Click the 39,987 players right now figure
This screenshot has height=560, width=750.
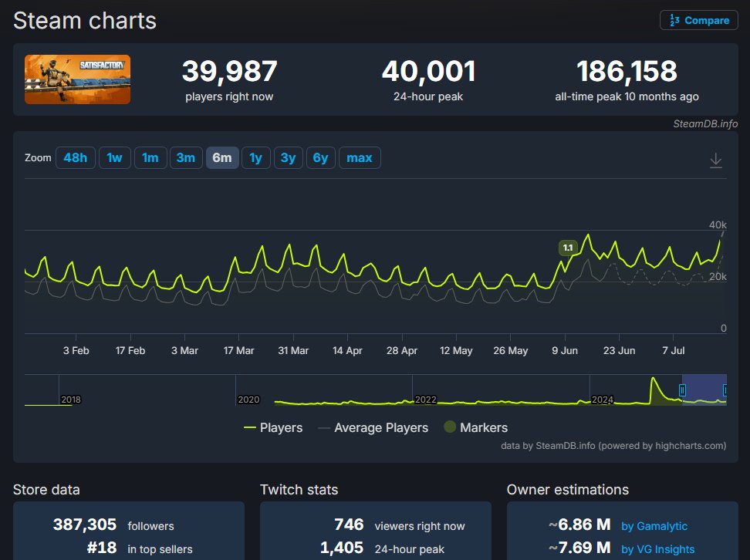[230, 71]
